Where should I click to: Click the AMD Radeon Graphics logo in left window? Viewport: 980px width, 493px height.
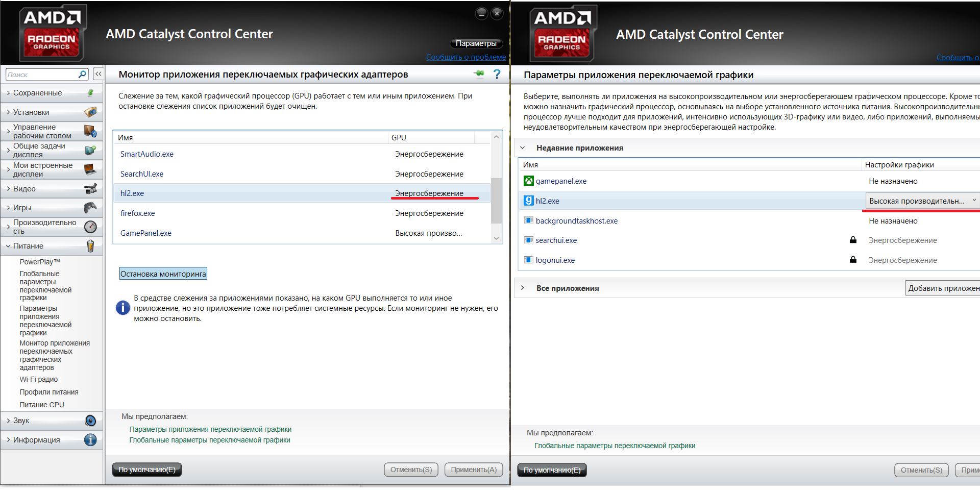click(x=52, y=33)
